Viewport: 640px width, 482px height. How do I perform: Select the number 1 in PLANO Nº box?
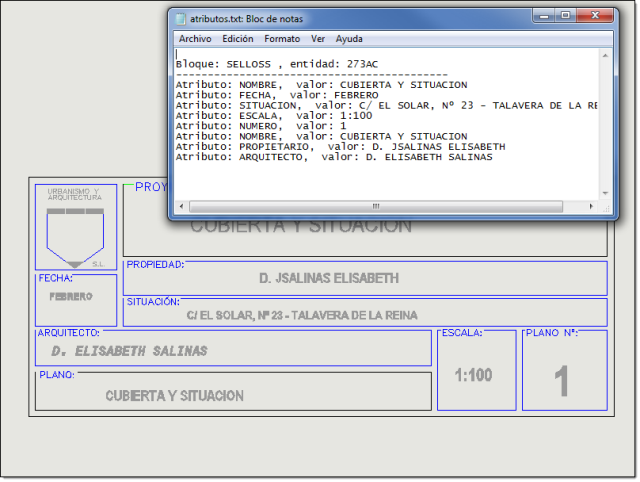coord(562,381)
